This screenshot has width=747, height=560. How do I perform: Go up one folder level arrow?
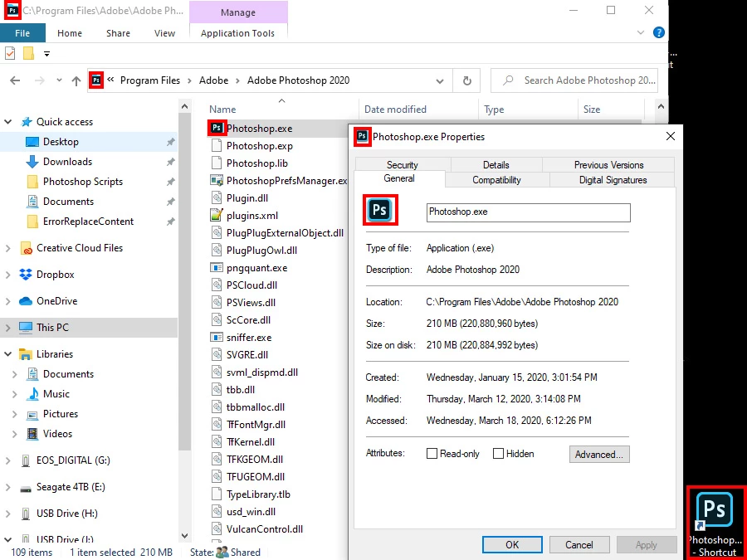tap(76, 81)
